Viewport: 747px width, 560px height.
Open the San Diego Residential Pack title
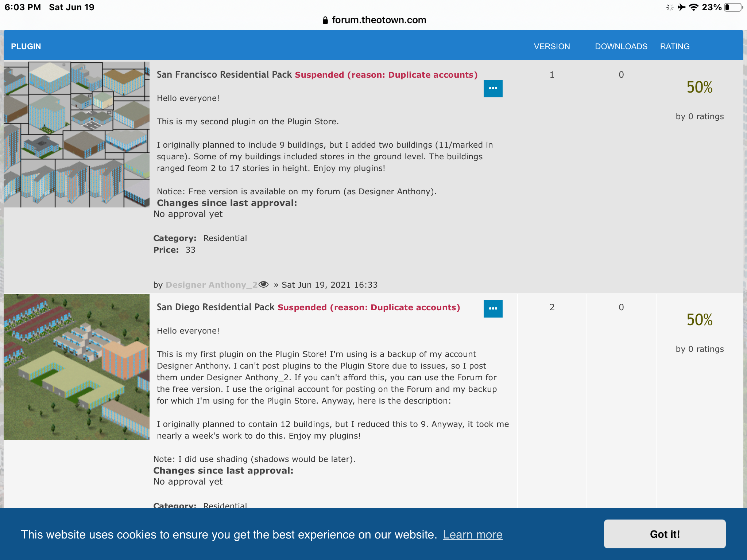pos(215,307)
